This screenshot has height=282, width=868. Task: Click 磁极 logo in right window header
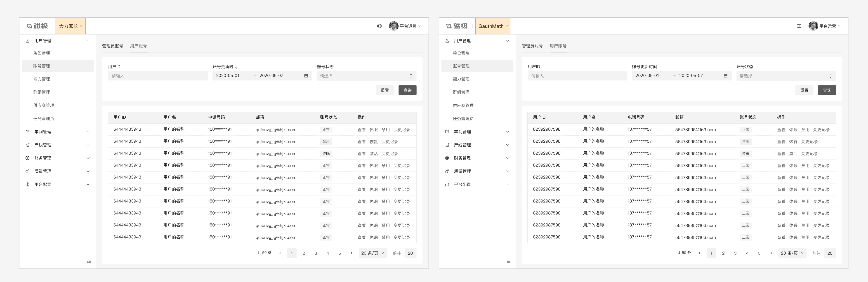coord(457,26)
